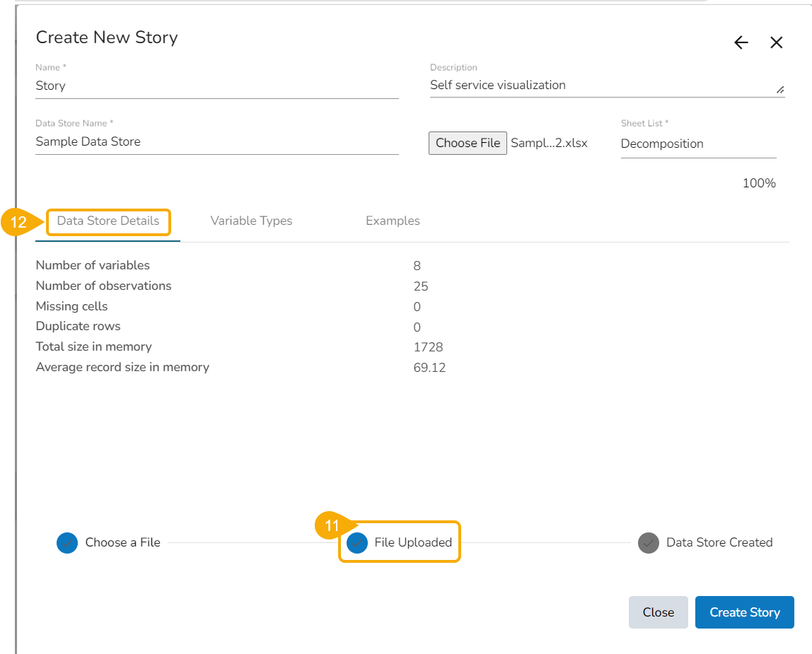Click the File Uploaded step marker
Viewport: 812px width, 654px height.
click(357, 542)
